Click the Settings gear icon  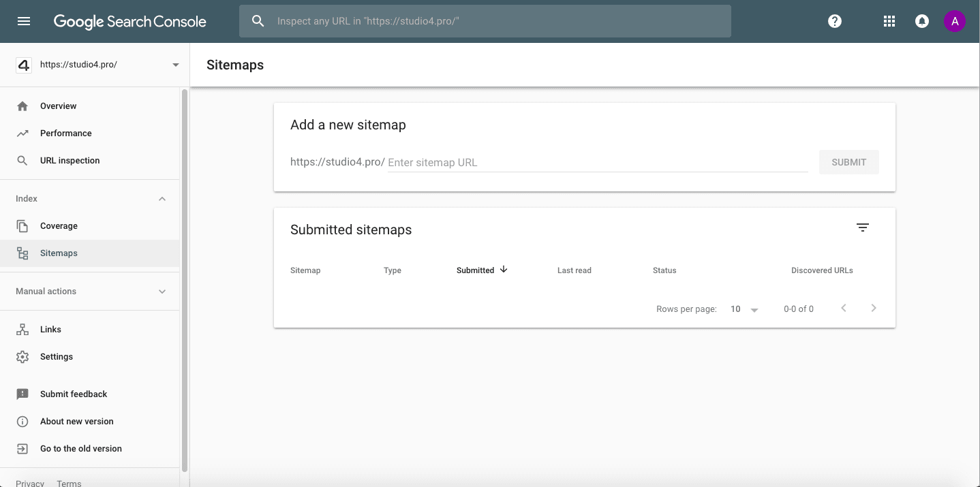pos(22,357)
